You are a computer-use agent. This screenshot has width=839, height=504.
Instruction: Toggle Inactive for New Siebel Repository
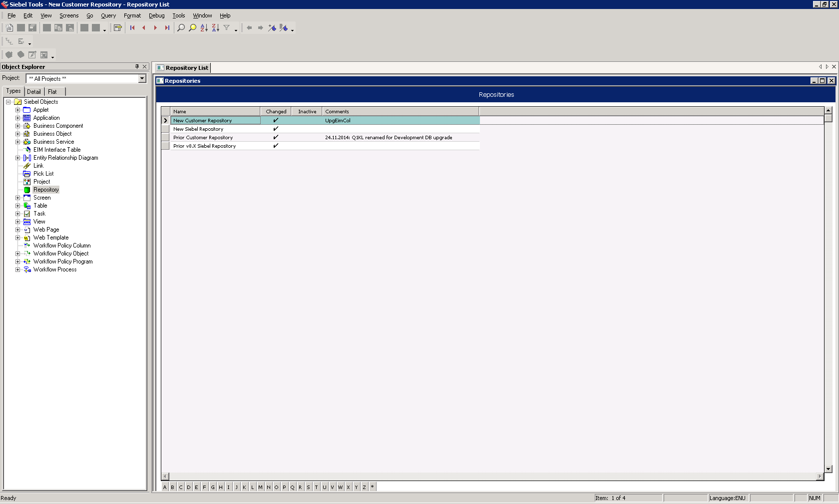307,129
